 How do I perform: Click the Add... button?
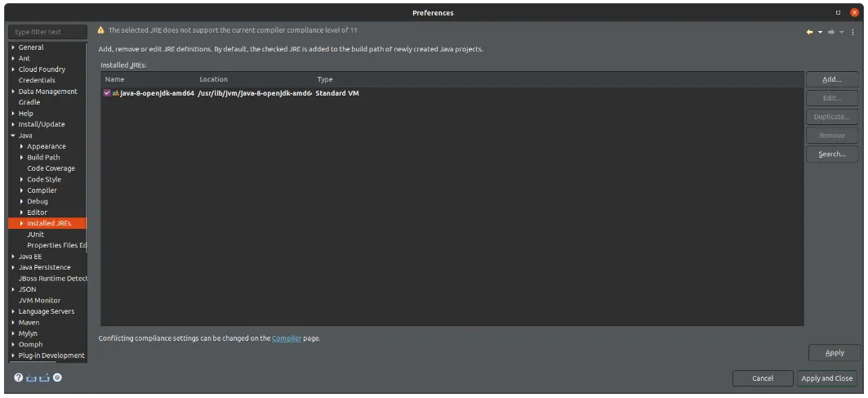(831, 79)
